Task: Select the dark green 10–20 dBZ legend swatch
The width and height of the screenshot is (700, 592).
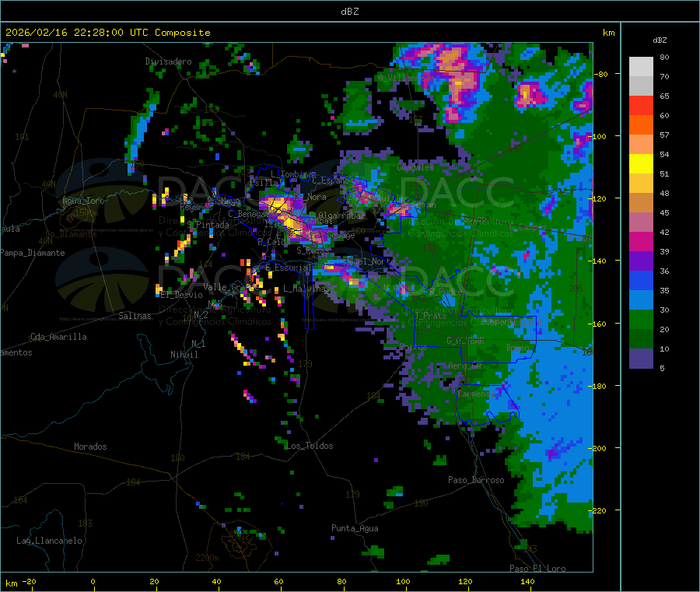Action: coord(641,339)
